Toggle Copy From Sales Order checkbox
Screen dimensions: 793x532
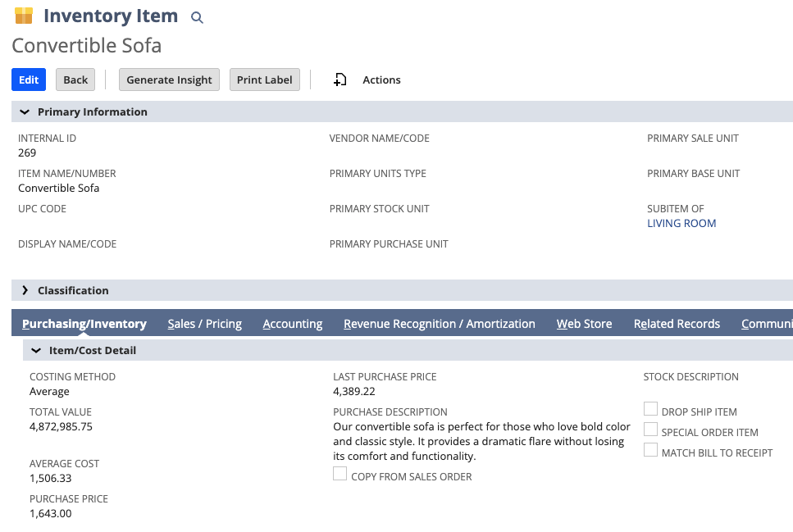tap(340, 473)
